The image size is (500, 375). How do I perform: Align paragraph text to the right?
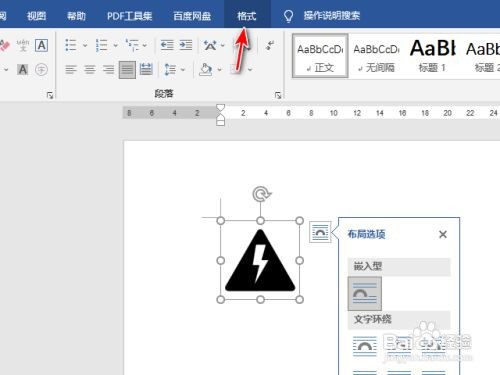(108, 70)
